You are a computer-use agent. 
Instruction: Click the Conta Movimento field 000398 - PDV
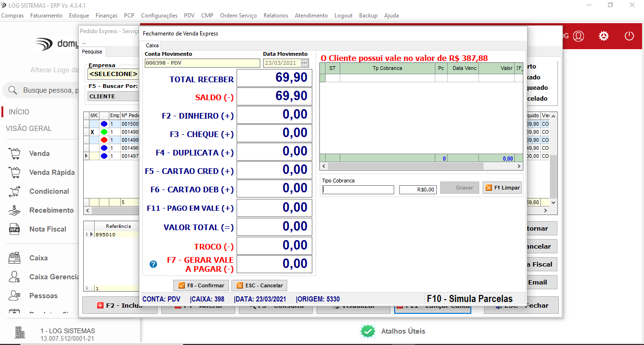pyautogui.click(x=203, y=63)
